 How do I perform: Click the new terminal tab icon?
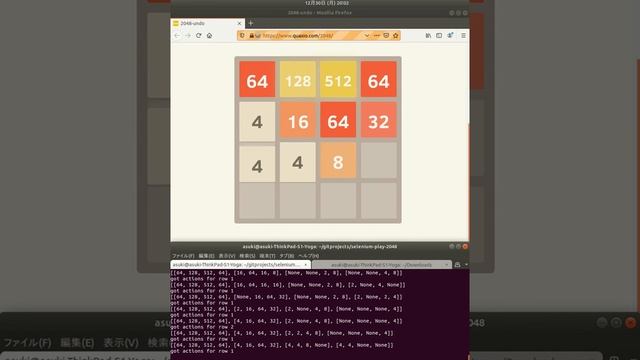pos(458,265)
